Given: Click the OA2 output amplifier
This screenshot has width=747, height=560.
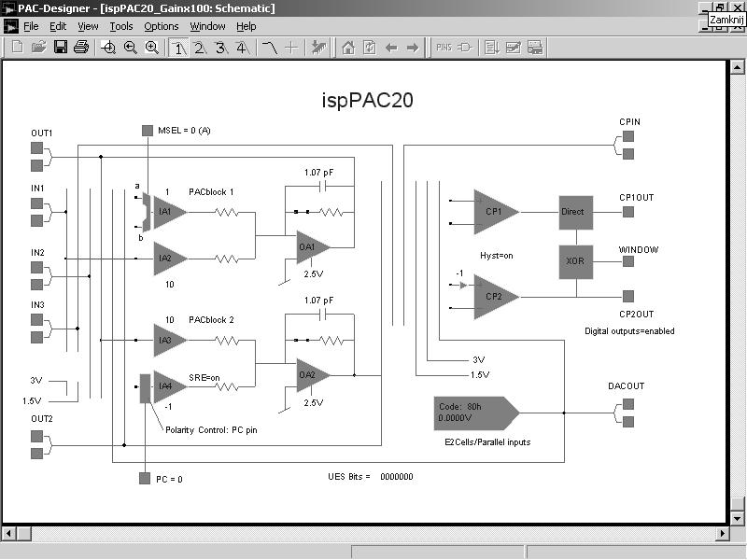Looking at the screenshot, I should [x=312, y=375].
